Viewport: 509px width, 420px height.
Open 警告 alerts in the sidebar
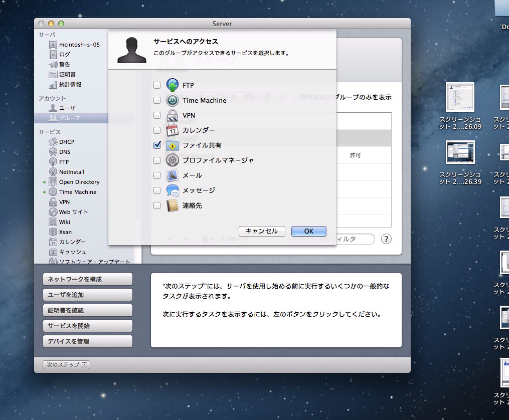click(x=60, y=65)
